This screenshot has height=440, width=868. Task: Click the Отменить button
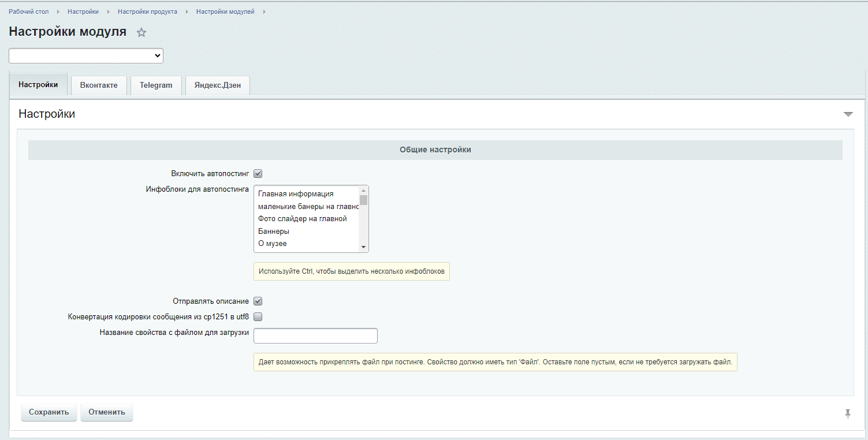click(107, 412)
